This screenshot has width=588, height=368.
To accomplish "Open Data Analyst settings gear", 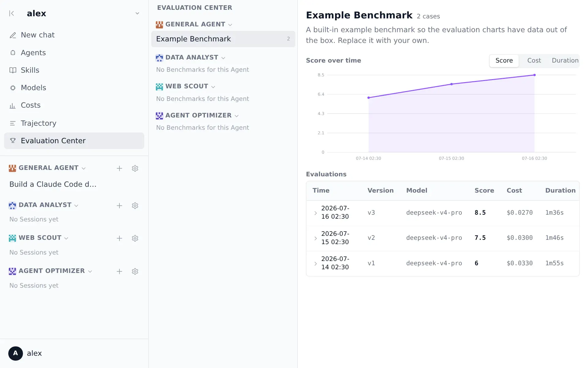I will click(x=135, y=206).
